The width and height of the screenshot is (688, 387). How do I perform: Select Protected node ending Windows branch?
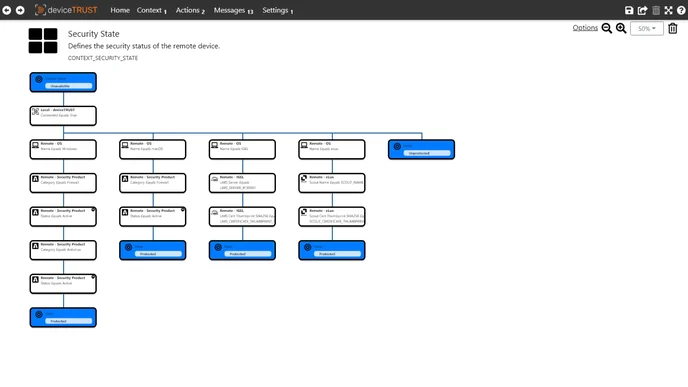(x=63, y=317)
